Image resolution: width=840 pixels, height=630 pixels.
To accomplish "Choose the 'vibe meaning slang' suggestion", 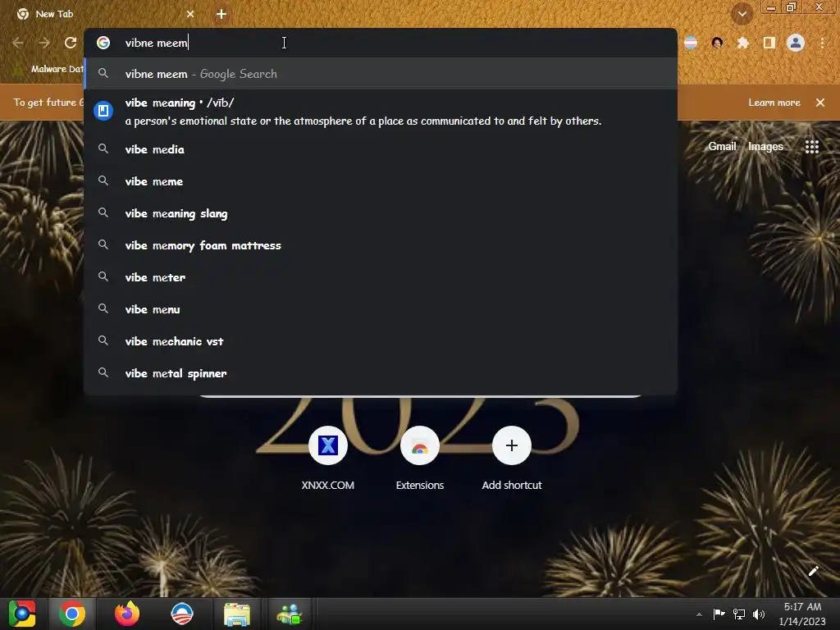I will click(x=381, y=214).
